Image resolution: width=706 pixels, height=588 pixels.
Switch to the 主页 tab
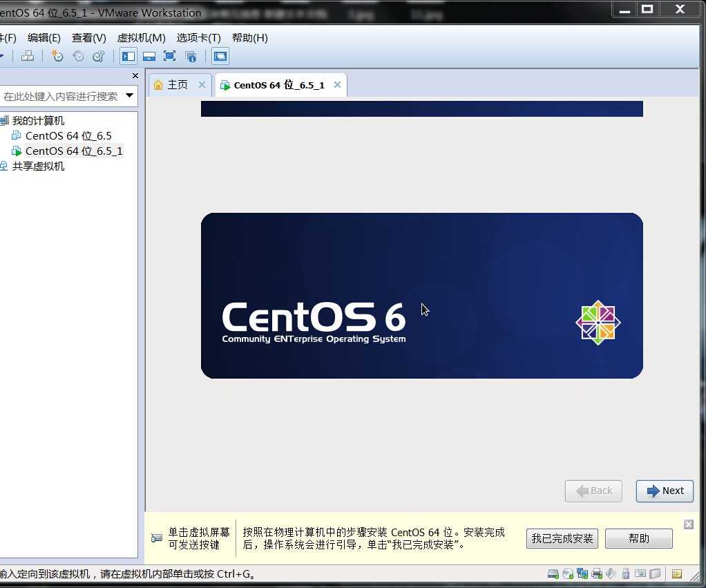click(180, 85)
